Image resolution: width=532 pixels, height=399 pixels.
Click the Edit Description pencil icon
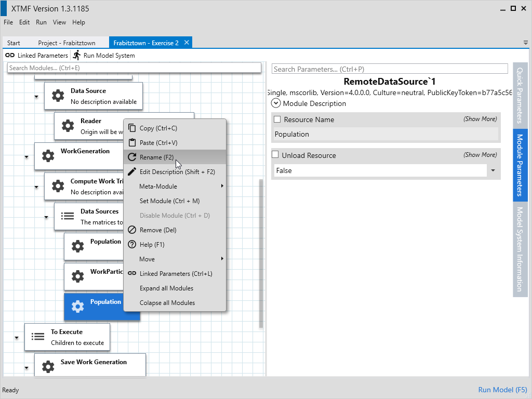[132, 172]
